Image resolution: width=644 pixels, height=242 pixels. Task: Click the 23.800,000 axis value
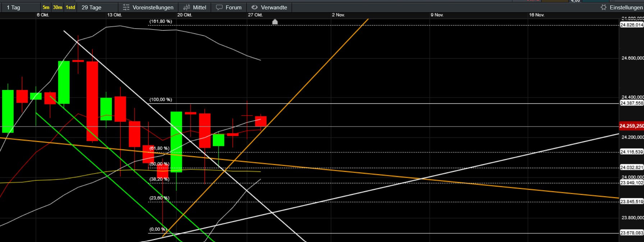point(632,218)
